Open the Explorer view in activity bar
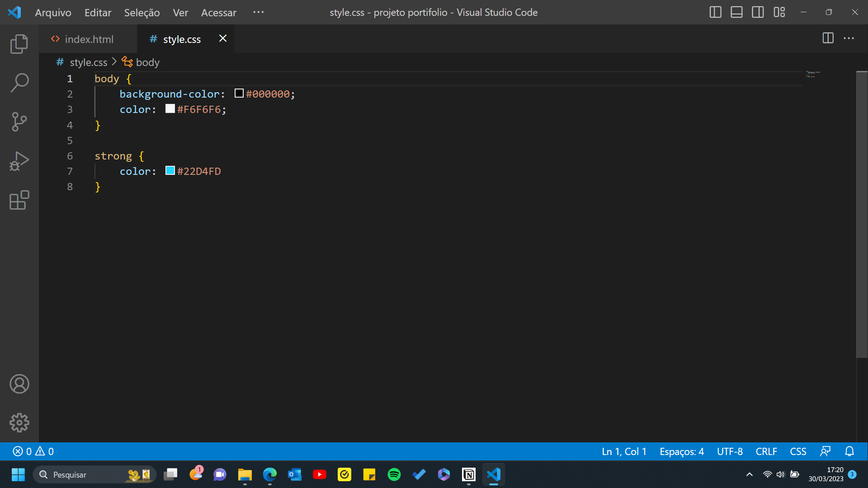This screenshot has width=868, height=488. pyautogui.click(x=19, y=44)
